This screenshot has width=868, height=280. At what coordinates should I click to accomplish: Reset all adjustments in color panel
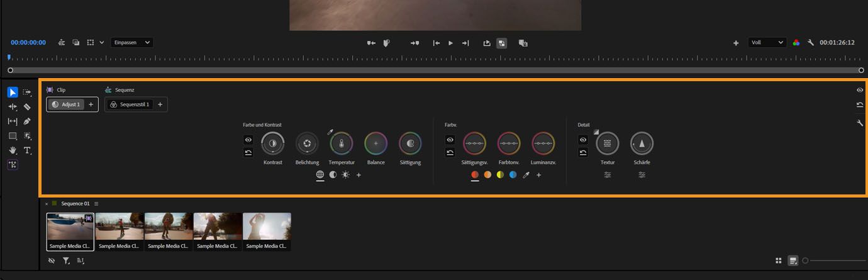(x=860, y=105)
